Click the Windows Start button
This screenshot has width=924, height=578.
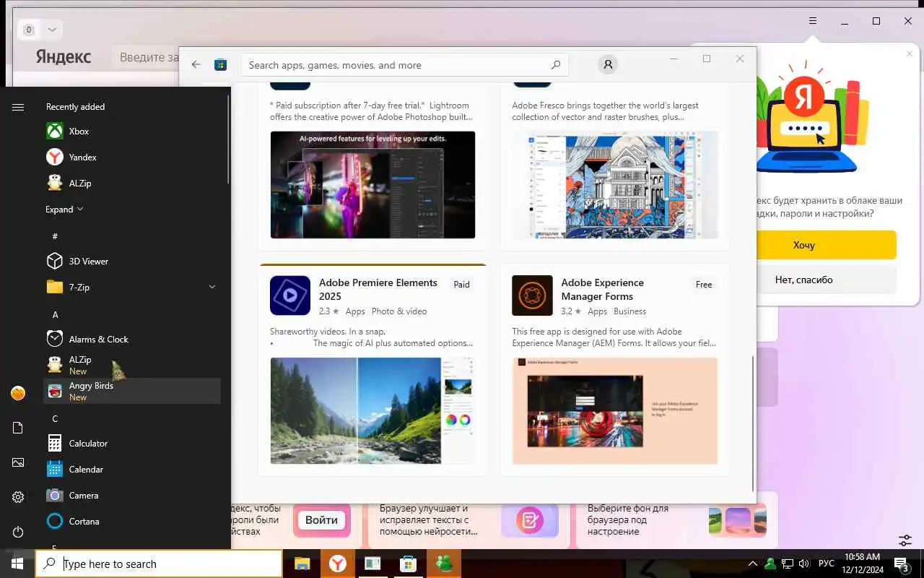pyautogui.click(x=17, y=564)
